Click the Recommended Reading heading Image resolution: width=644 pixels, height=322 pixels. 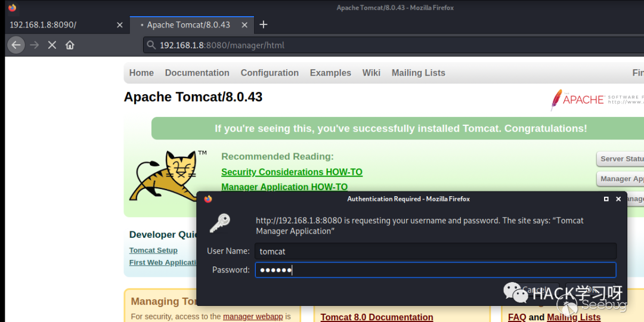(278, 156)
